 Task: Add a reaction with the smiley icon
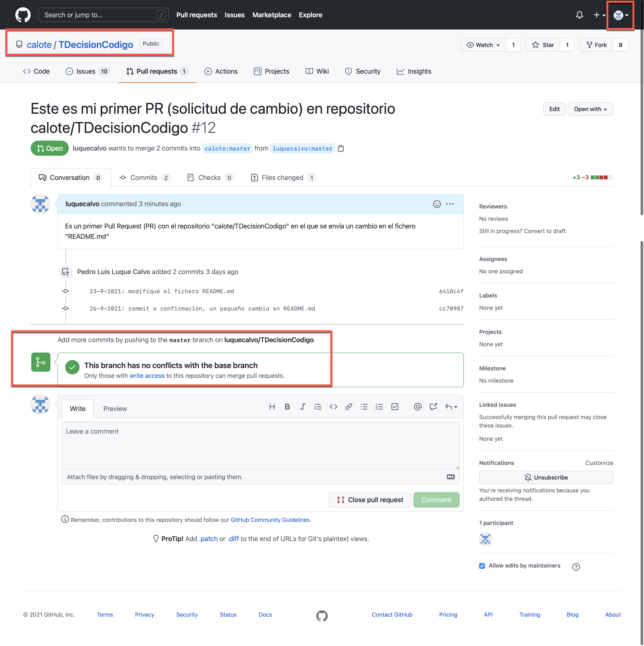click(x=436, y=204)
